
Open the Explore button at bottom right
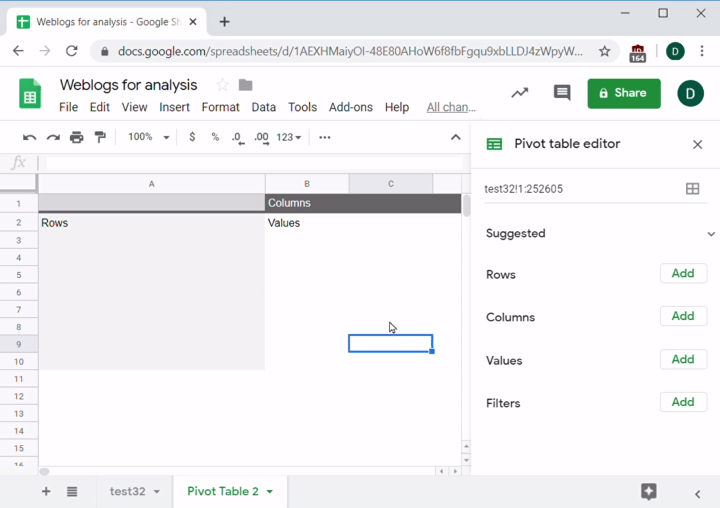tap(648, 491)
